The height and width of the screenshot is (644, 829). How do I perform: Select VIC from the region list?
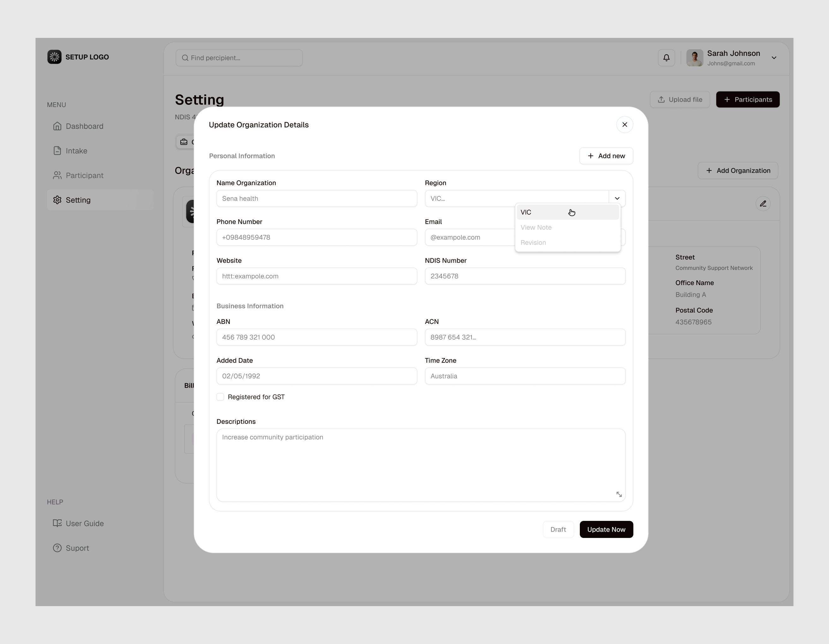(x=526, y=212)
